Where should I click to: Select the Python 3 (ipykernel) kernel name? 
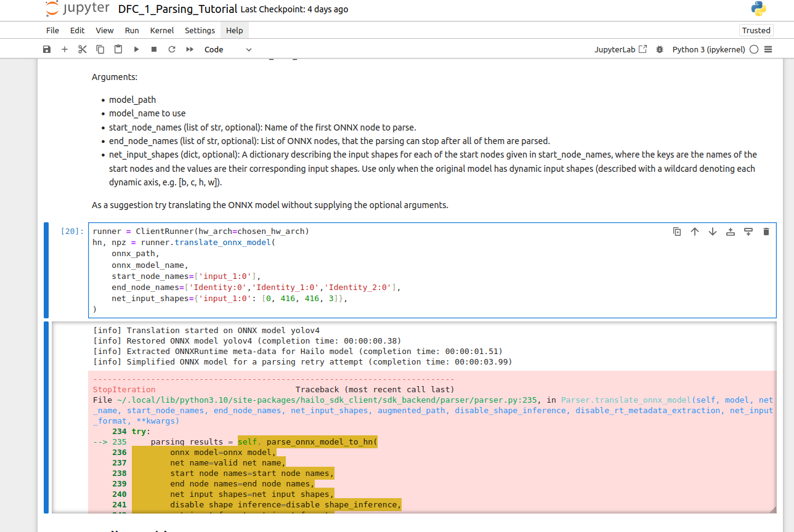[x=708, y=49]
